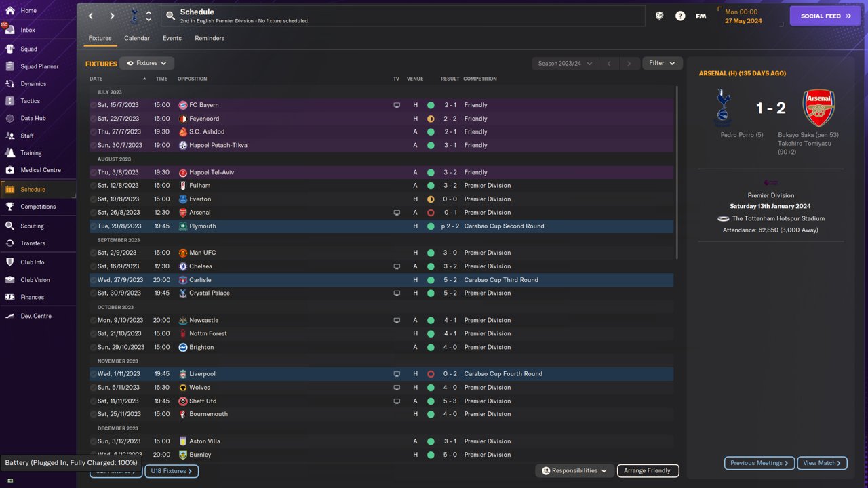
Task: Tick the checkmark for Fulham fixture
Action: (x=94, y=186)
